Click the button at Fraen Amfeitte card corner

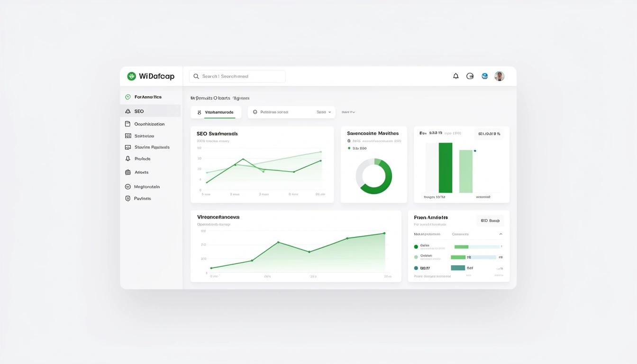(490, 221)
